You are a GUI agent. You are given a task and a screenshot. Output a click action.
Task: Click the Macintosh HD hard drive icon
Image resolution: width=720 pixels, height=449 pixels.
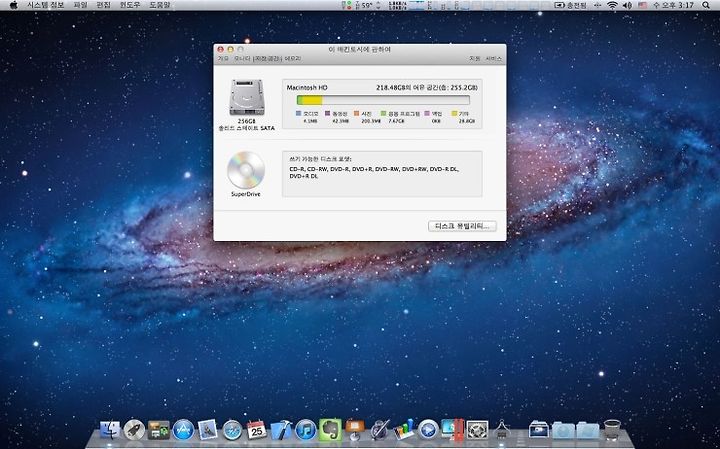(x=247, y=97)
